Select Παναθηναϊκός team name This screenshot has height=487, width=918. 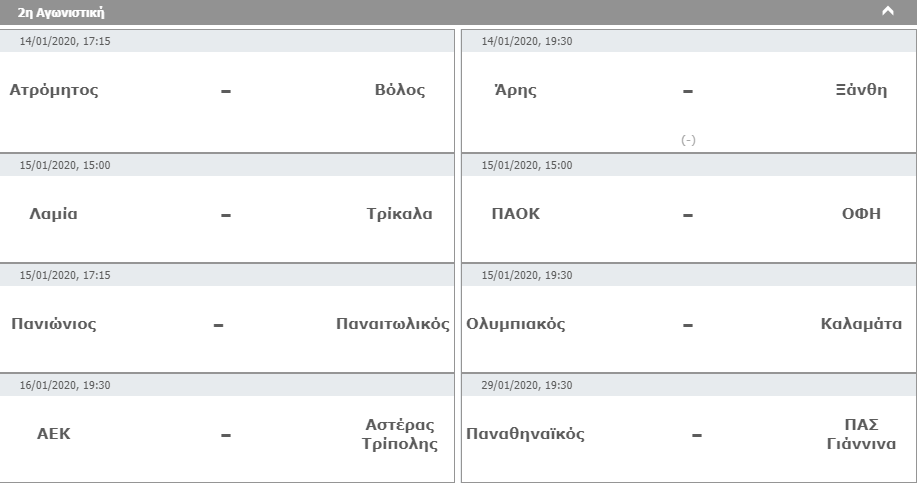pos(526,434)
